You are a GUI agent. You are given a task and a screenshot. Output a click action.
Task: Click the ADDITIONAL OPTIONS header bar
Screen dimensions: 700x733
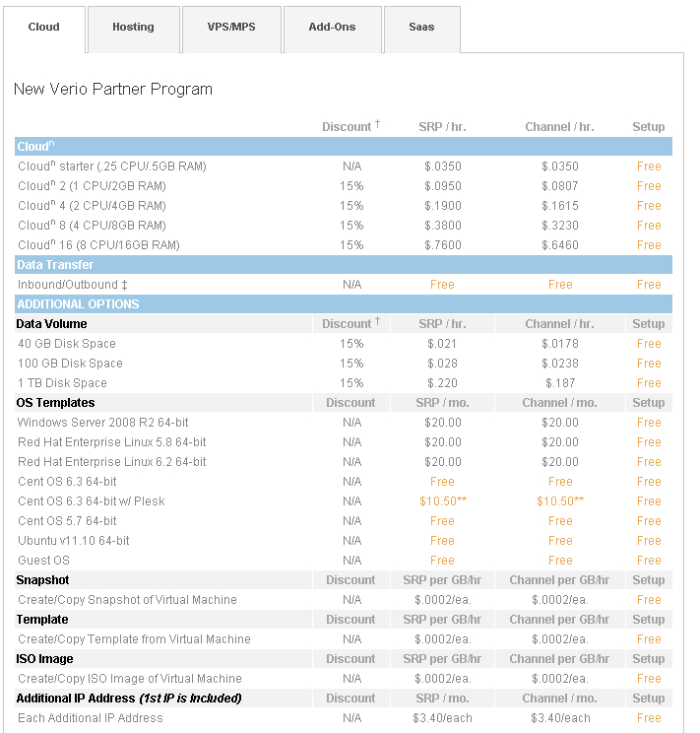pos(344,303)
